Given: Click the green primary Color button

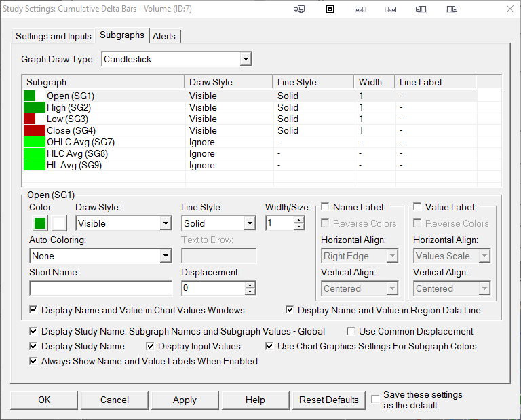Looking at the screenshot, I should [x=40, y=223].
